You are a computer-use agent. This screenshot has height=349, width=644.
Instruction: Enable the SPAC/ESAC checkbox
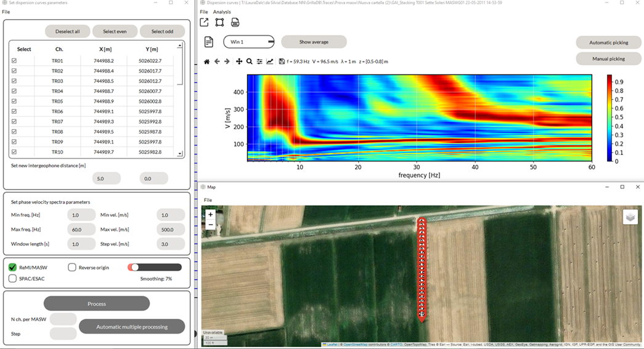tap(13, 278)
